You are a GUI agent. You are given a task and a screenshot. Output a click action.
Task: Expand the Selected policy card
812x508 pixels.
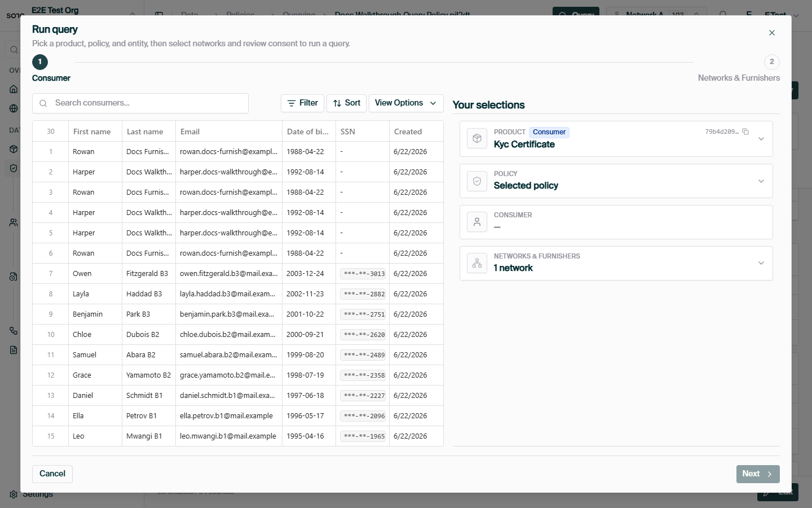[761, 181]
